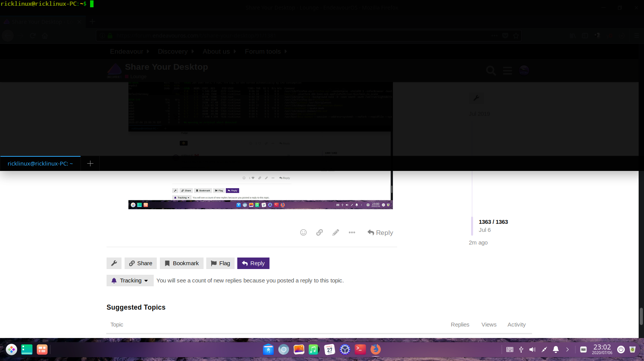Viewport: 644px width, 361px height.
Task: Click the page vertical scrollbar
Action: (x=641, y=316)
